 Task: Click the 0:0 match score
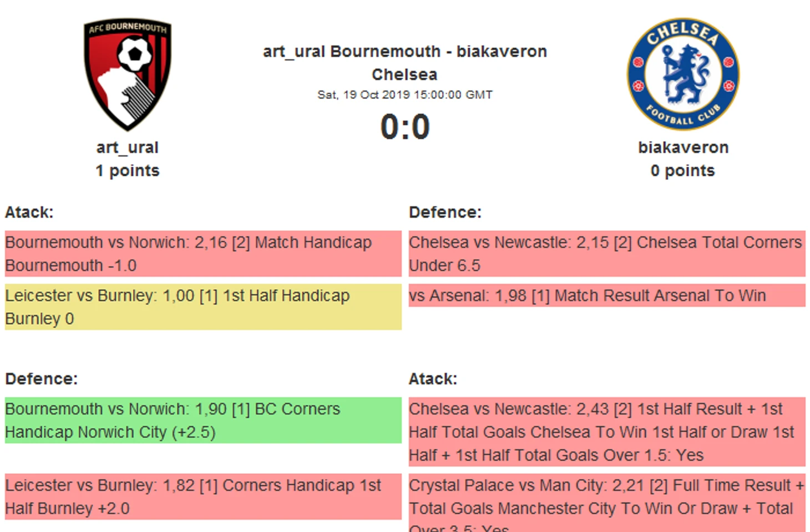coord(405,126)
